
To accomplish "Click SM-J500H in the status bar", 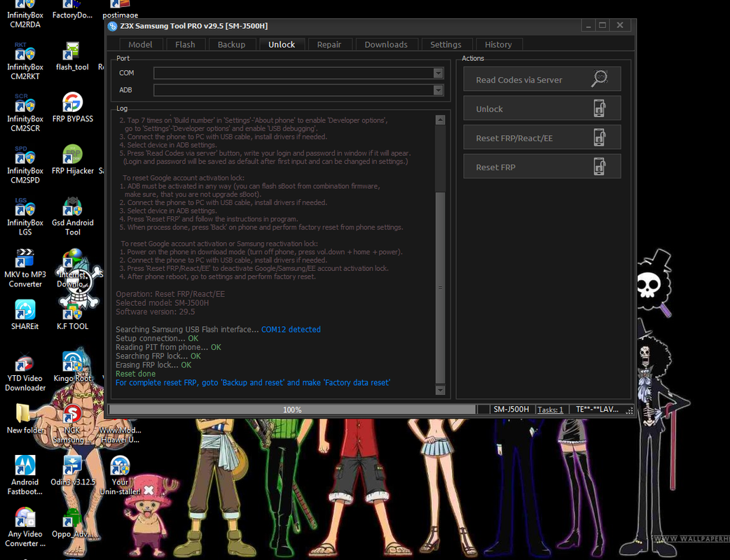I will pos(511,409).
